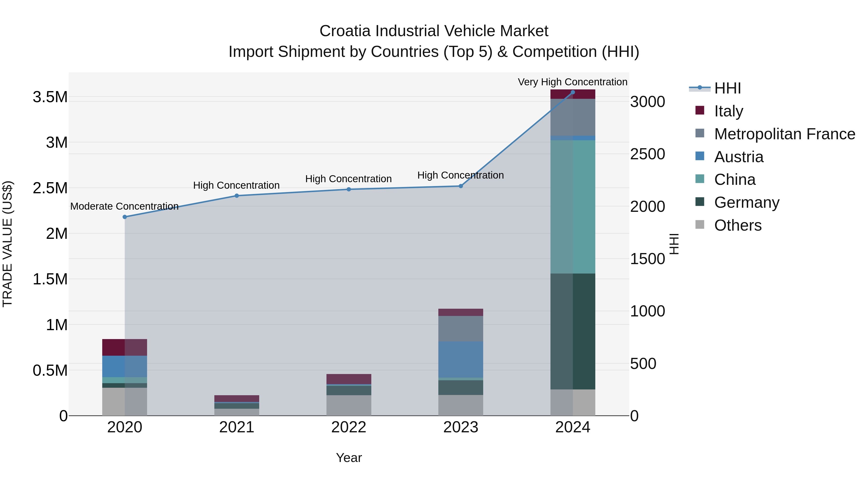Click the Austria blue legend swatch

pyautogui.click(x=699, y=156)
